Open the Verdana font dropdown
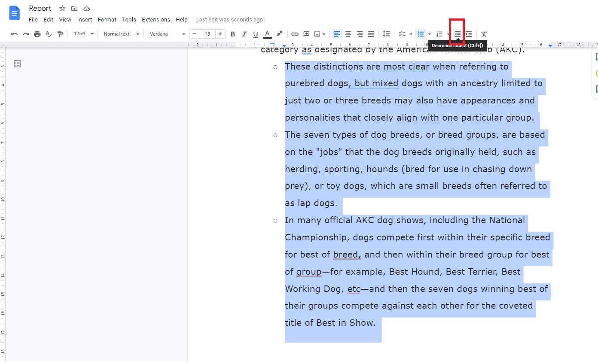 coord(167,34)
